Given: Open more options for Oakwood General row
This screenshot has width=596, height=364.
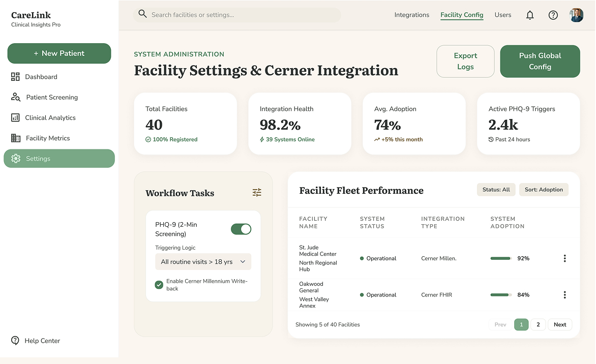Looking at the screenshot, I should (x=565, y=295).
